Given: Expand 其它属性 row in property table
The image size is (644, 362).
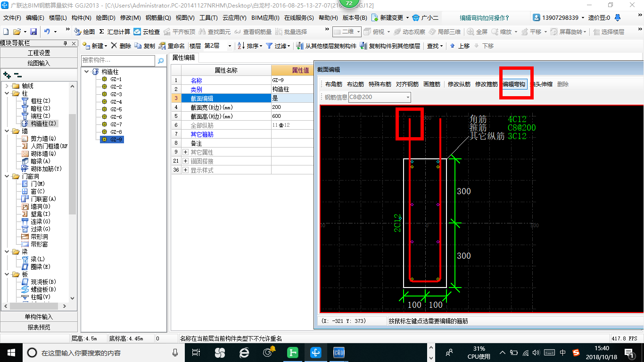Looking at the screenshot, I should pos(185,152).
